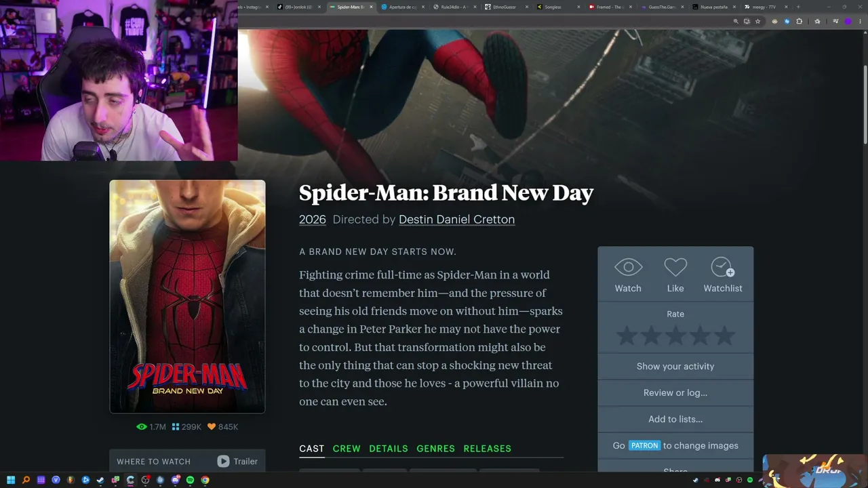
Task: Click the Spider-Man: Brand New Day poster
Action: (187, 296)
